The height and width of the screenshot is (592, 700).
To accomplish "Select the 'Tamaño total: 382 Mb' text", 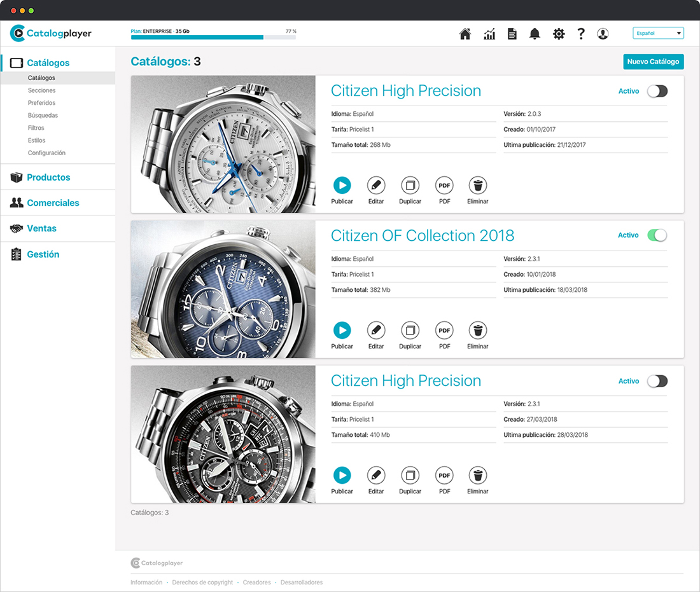I will point(361,290).
